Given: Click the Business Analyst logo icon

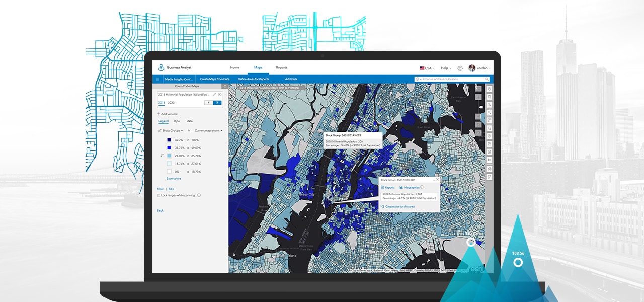Looking at the screenshot, I should [161, 68].
